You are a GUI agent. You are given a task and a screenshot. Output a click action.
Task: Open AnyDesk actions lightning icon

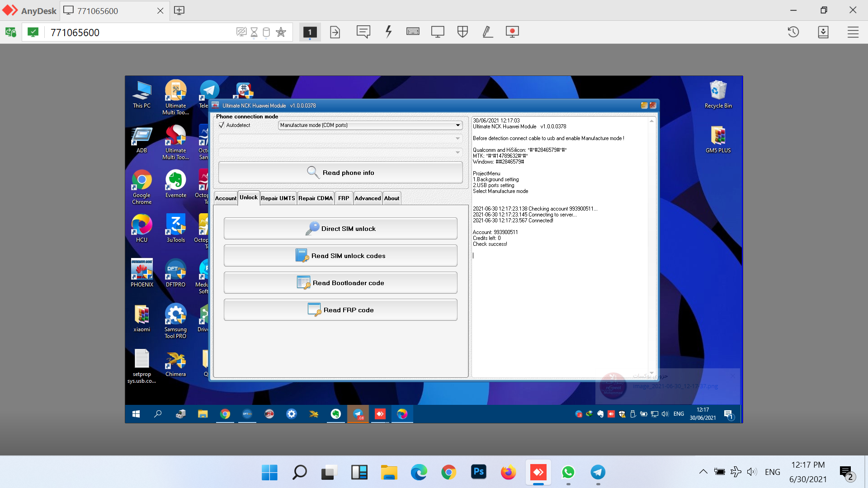pyautogui.click(x=388, y=32)
